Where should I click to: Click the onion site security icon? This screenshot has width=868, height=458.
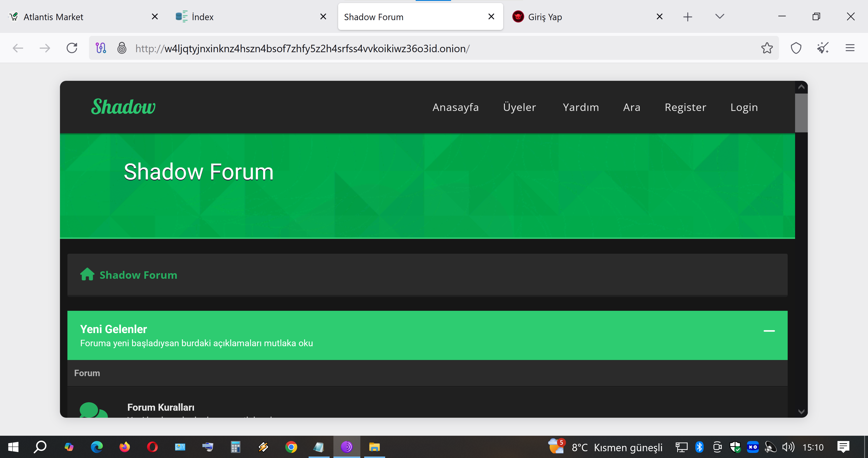coord(122,48)
